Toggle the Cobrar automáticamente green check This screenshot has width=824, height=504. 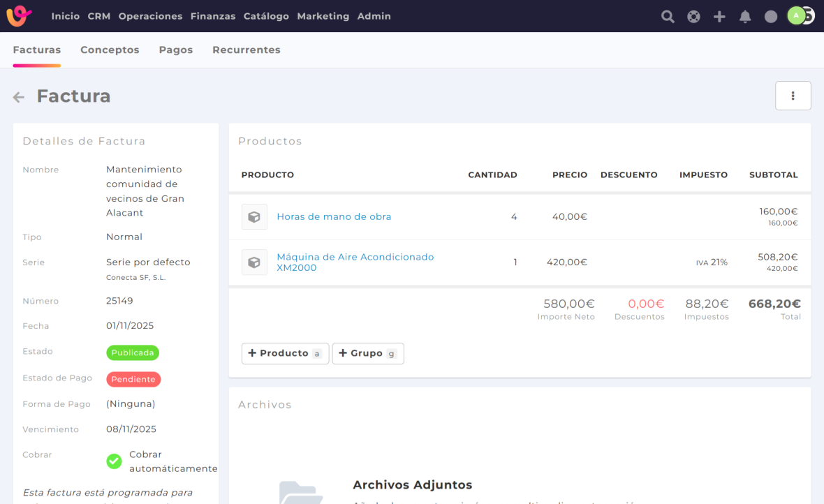[x=114, y=461]
